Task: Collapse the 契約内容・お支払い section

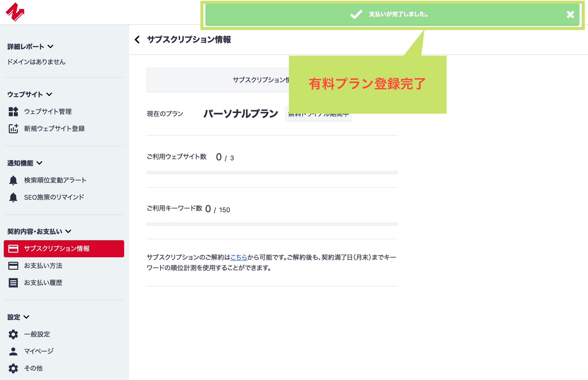Action: 68,232
